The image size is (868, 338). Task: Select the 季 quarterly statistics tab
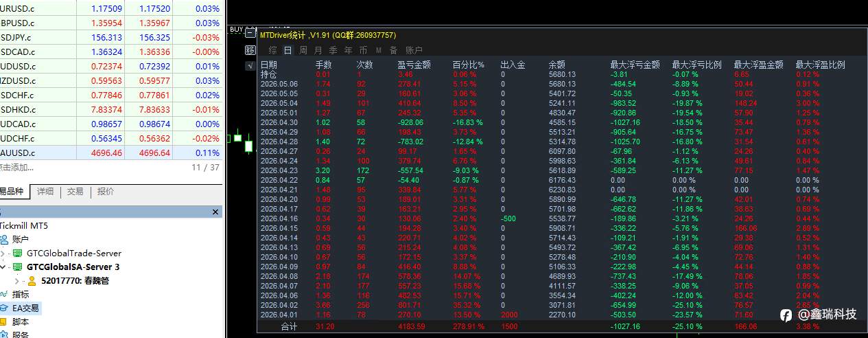coord(333,50)
